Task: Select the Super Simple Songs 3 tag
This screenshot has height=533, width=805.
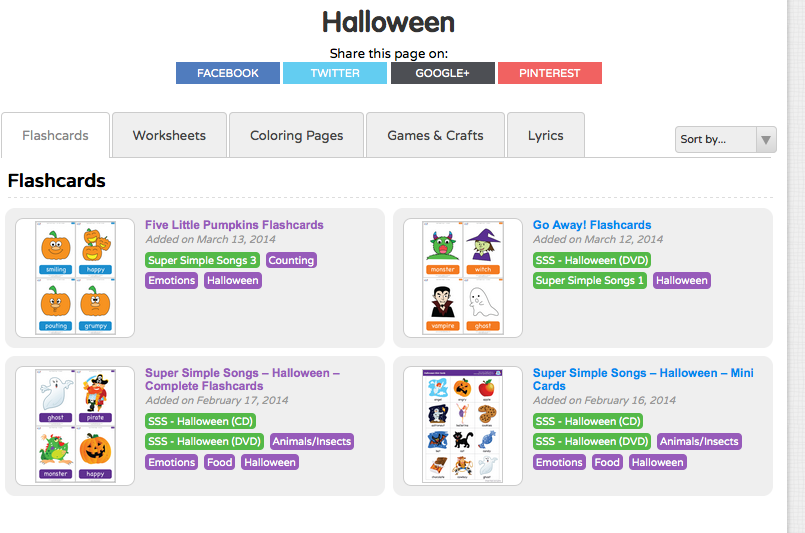Action: click(203, 260)
